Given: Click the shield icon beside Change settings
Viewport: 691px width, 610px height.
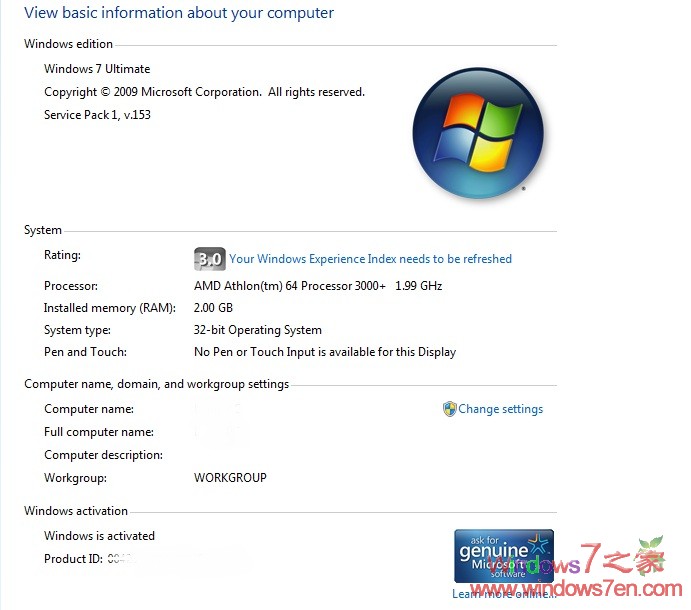Looking at the screenshot, I should click(x=449, y=409).
